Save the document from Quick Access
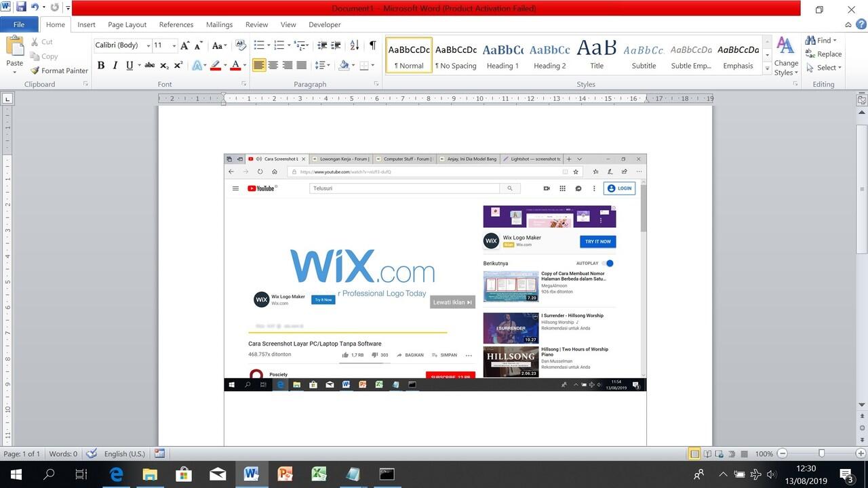Viewport: 868px width, 488px height. tap(20, 7)
